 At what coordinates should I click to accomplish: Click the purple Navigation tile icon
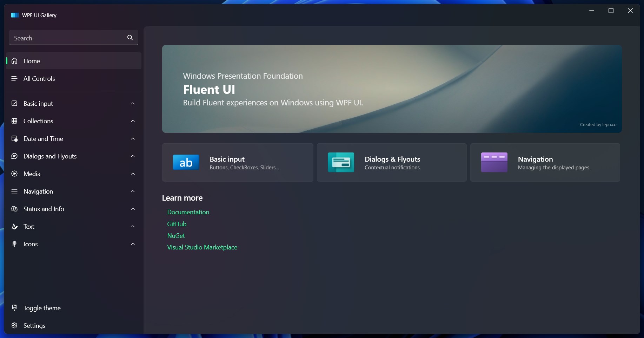pos(494,162)
